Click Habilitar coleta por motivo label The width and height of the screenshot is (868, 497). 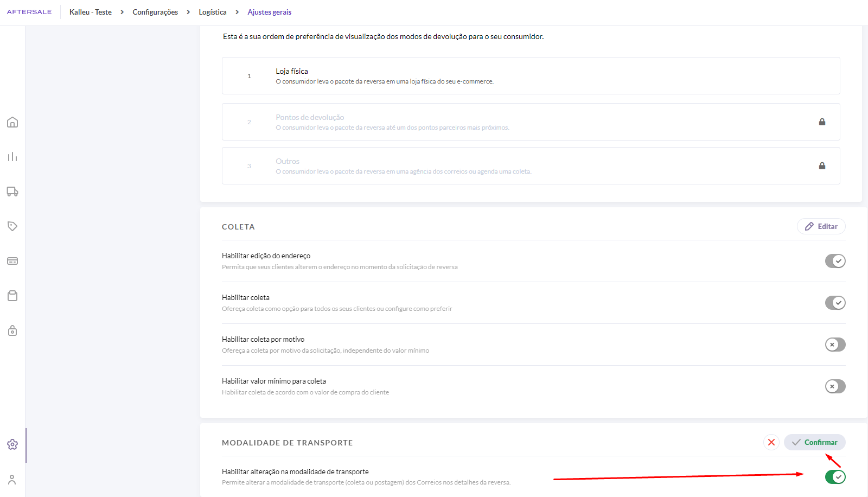click(263, 339)
